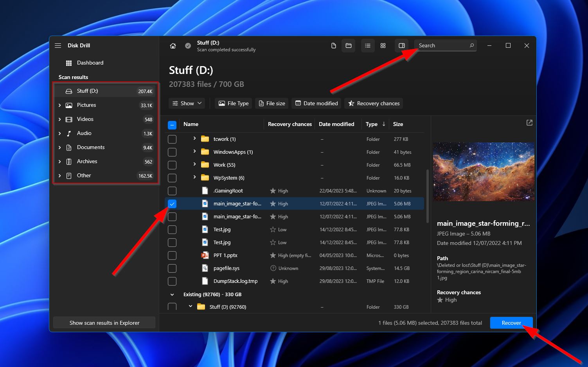Open preview in external window icon
The width and height of the screenshot is (588, 367).
pyautogui.click(x=529, y=123)
